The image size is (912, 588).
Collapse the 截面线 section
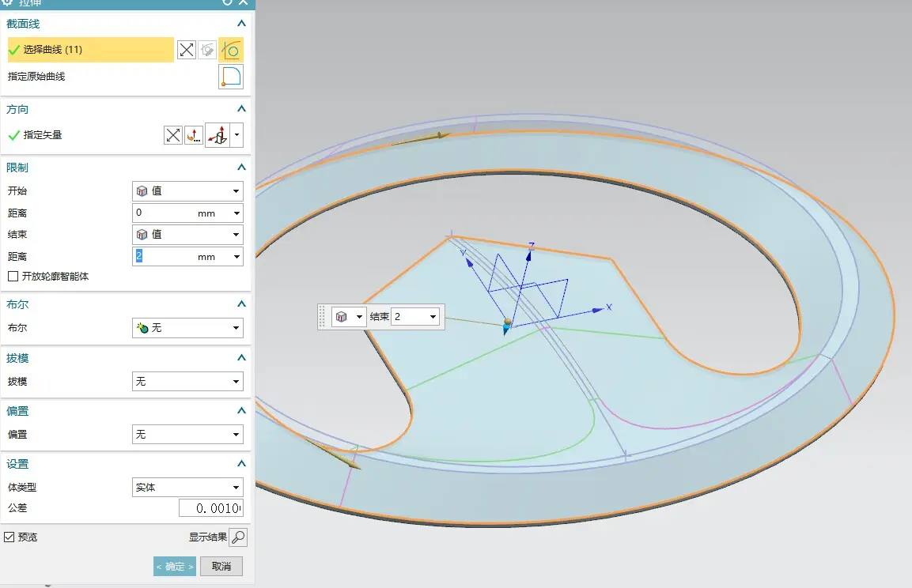[241, 24]
